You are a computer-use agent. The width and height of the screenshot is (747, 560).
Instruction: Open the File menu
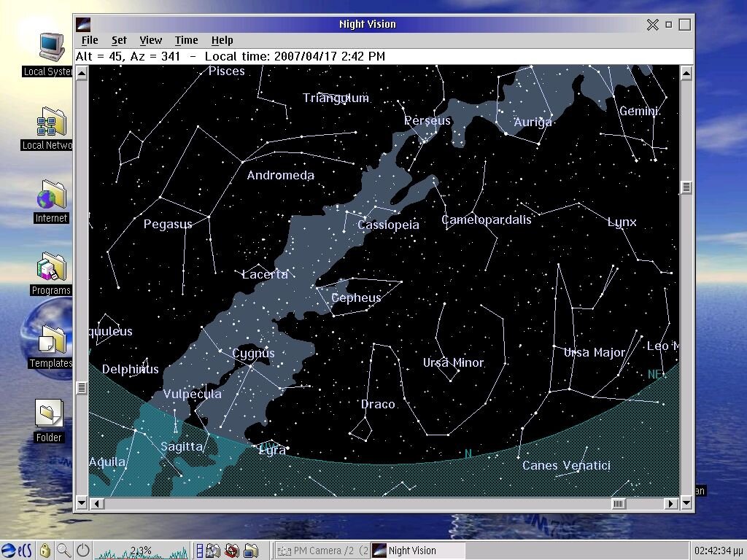(90, 40)
